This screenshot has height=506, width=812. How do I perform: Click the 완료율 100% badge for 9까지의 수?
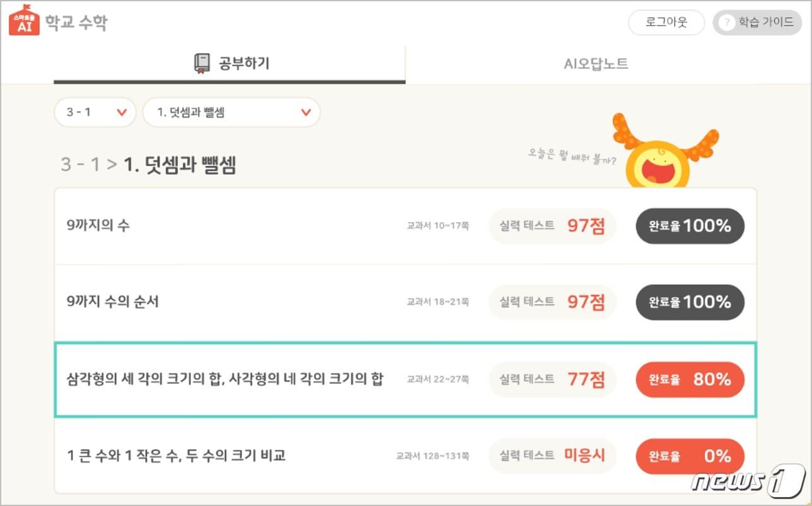tap(689, 226)
